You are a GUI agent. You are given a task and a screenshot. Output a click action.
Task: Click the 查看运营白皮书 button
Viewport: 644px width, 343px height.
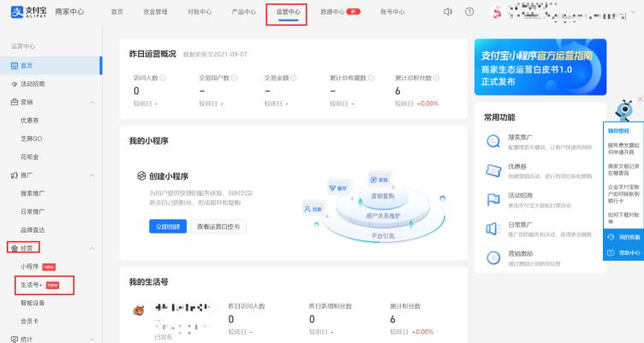coord(218,227)
